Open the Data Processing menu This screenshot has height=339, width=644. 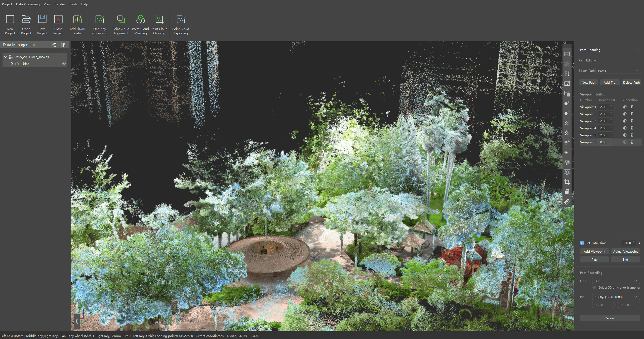coord(28,4)
